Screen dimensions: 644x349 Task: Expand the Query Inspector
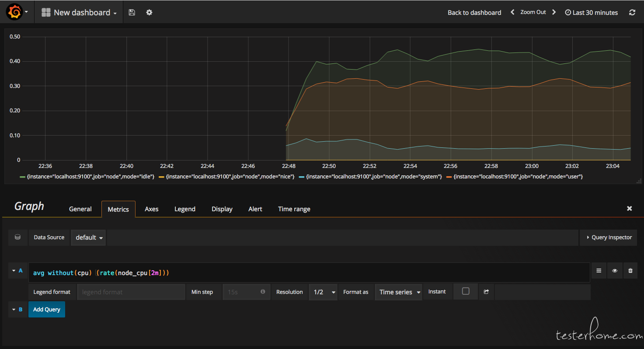pos(609,237)
